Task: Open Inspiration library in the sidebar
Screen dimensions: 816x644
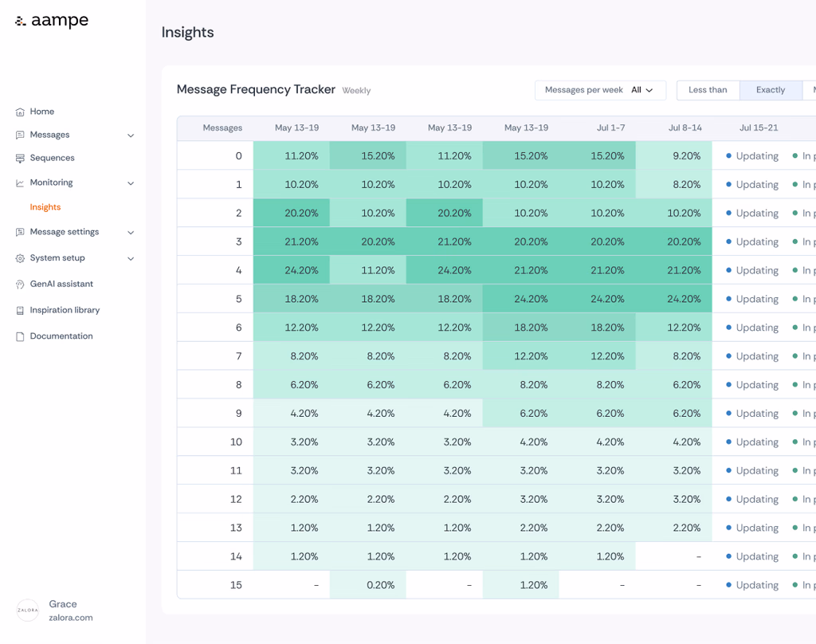Action: [65, 310]
